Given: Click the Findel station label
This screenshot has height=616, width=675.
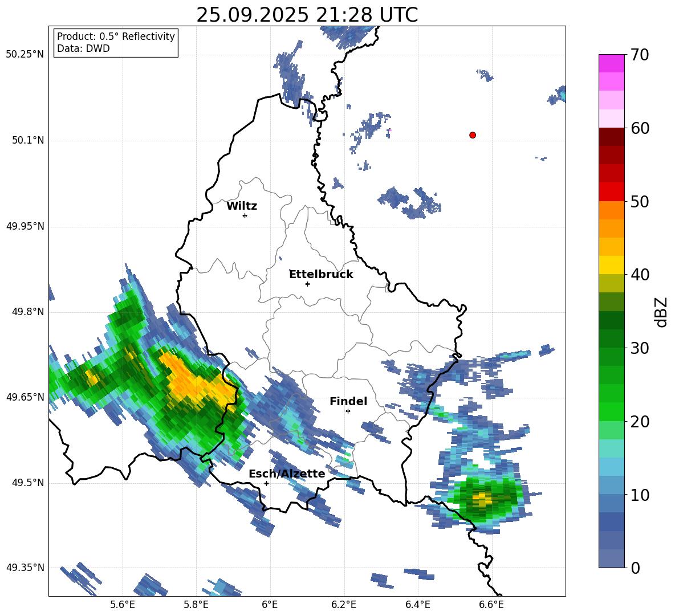Looking at the screenshot, I should (348, 401).
